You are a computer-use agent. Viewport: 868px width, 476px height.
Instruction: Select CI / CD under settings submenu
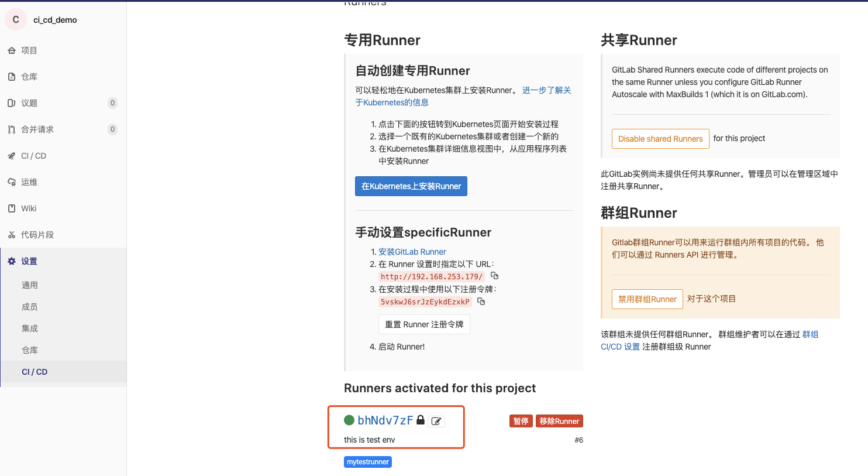pyautogui.click(x=35, y=372)
